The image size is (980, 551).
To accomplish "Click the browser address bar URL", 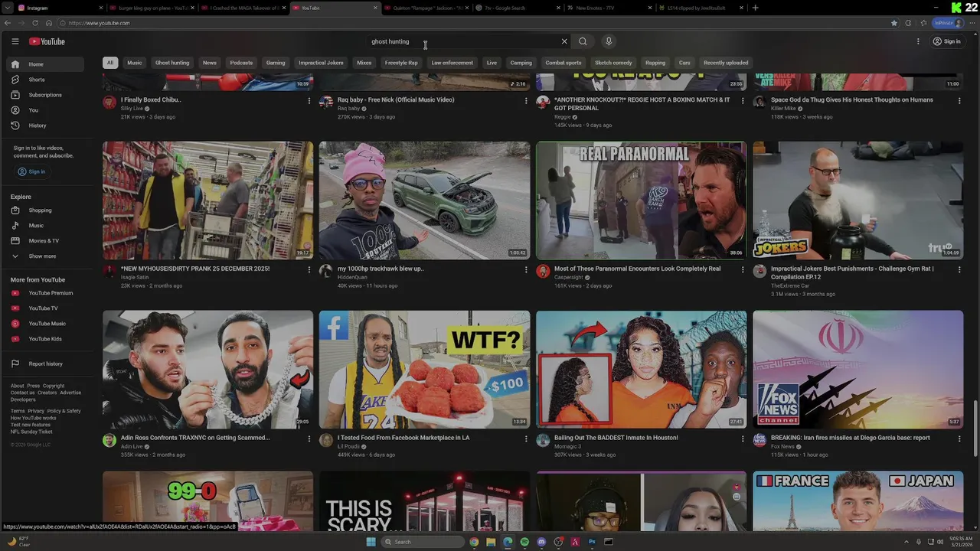I will 99,23.
